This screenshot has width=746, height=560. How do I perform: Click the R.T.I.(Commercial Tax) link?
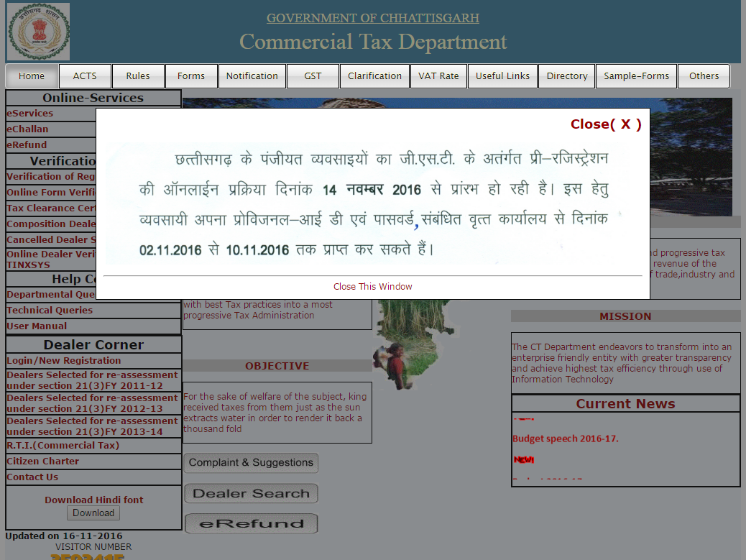click(63, 446)
